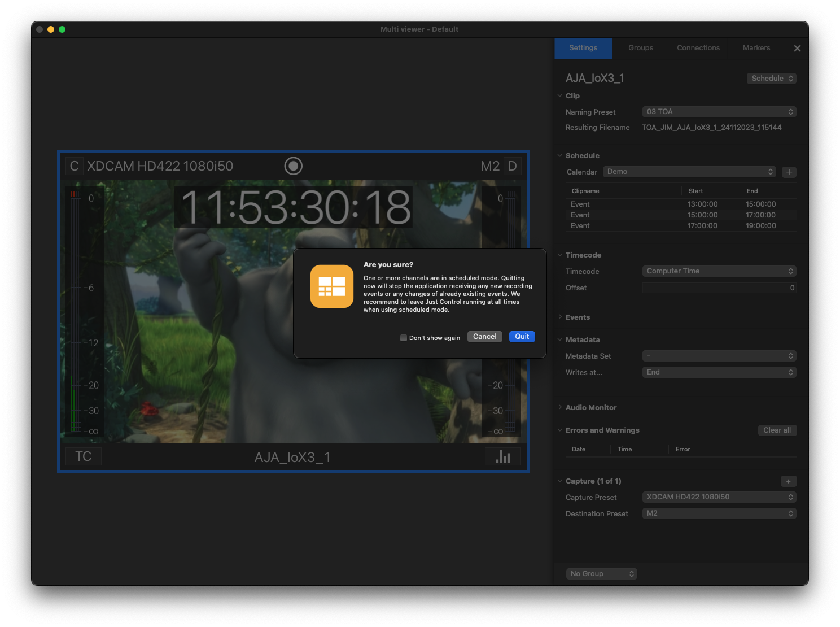Open the Markers tab
Image resolution: width=840 pixels, height=627 pixels.
(756, 48)
